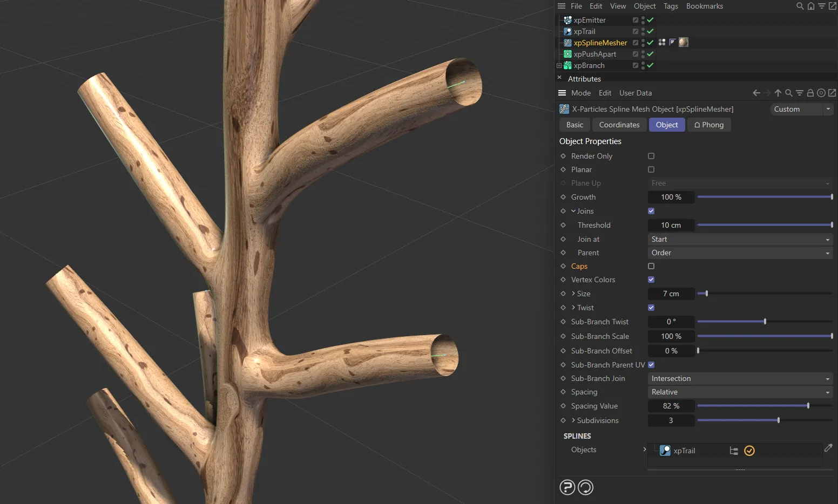The width and height of the screenshot is (838, 504).
Task: Open search in the Object Manager header
Action: (x=800, y=6)
